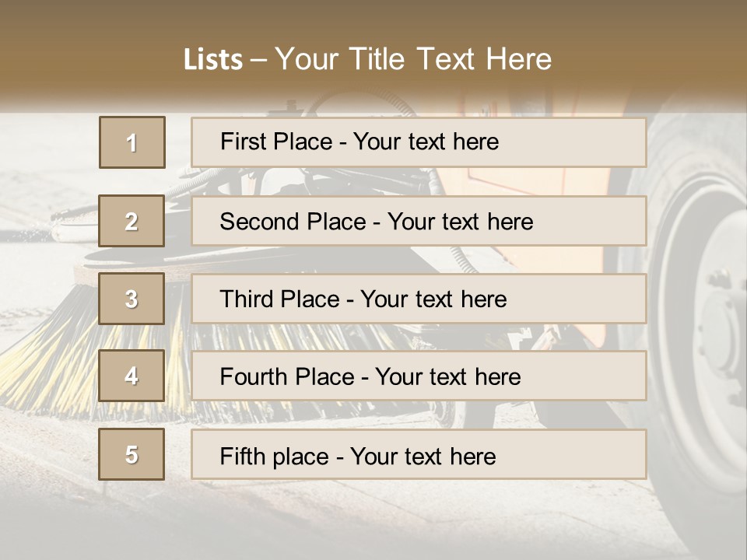The image size is (747, 560).
Task: Click the bold word Lists in title
Action: pyautogui.click(x=213, y=60)
